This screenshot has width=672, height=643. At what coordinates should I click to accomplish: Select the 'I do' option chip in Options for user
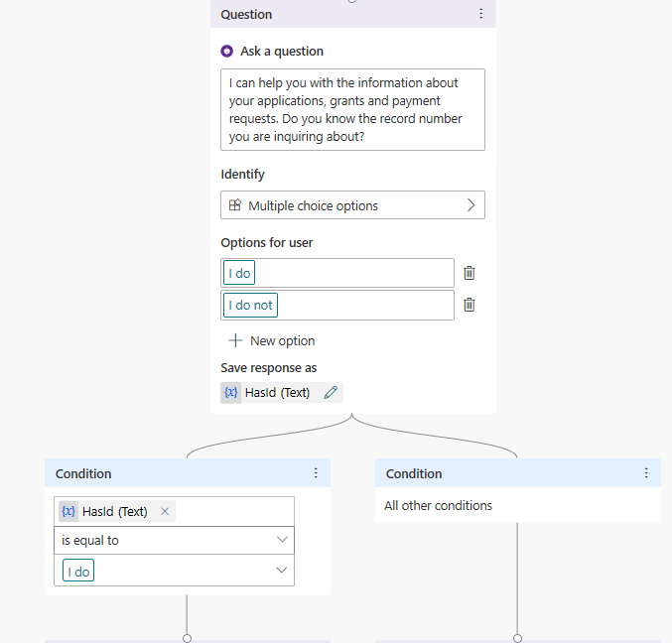[x=239, y=273]
